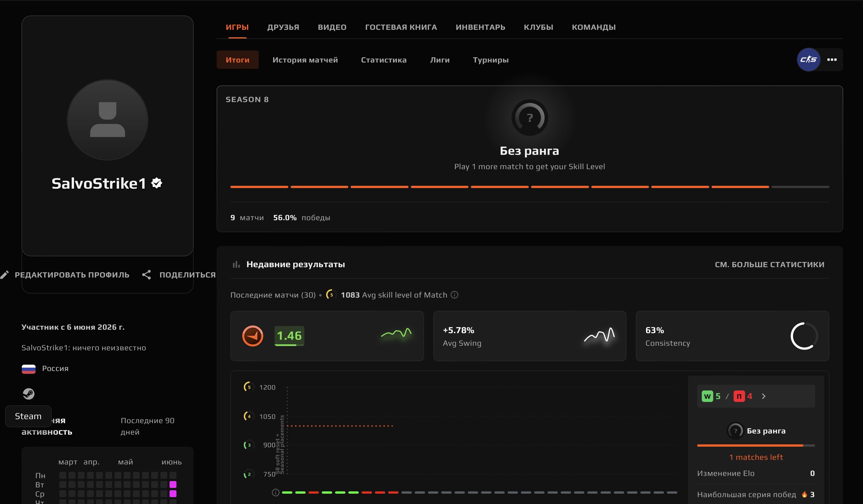
Task: Click the profile avatar placeholder
Action: coord(107,120)
